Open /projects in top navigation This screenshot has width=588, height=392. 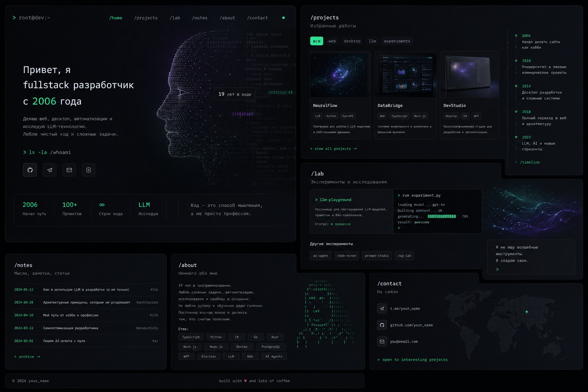point(146,18)
